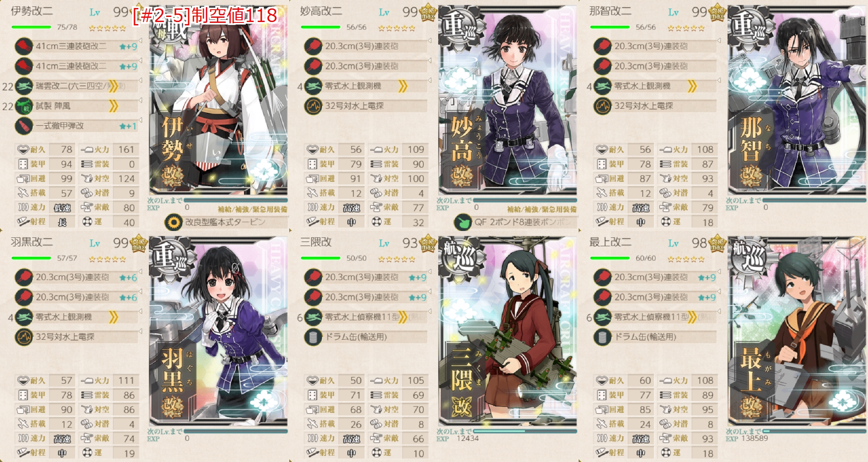Image resolution: width=868 pixels, height=462 pixels.
Task: Click Mogami's Type 0 recon seaplane slot
Action: pos(655,317)
